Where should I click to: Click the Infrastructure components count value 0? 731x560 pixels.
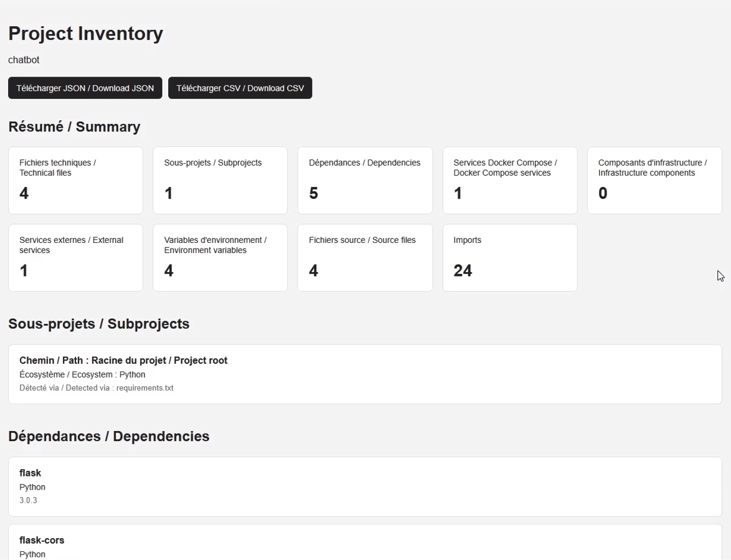(x=603, y=193)
